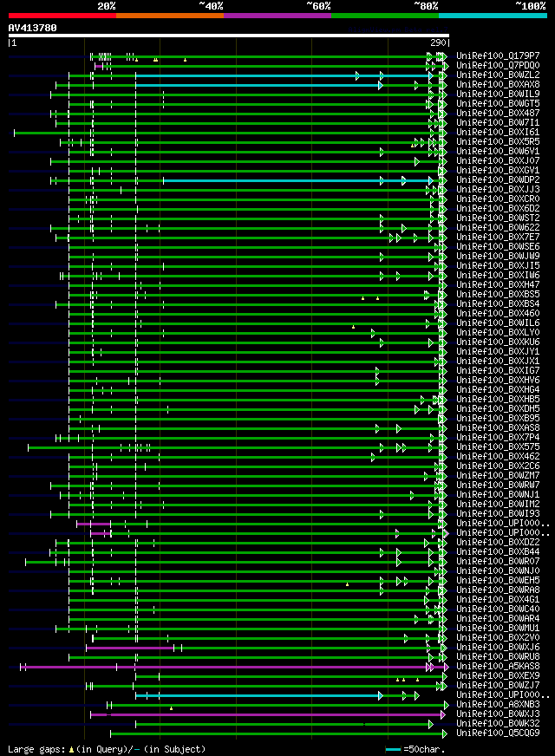Open hit UniRef100_Q179P7
Image resolution: width=555 pixels, height=756 pixels.
pyautogui.click(x=498, y=56)
